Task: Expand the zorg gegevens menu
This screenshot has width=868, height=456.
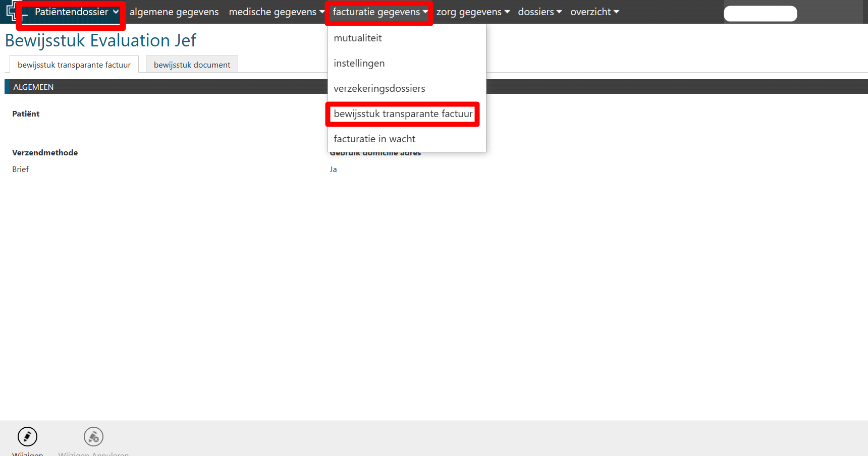Action: click(473, 12)
